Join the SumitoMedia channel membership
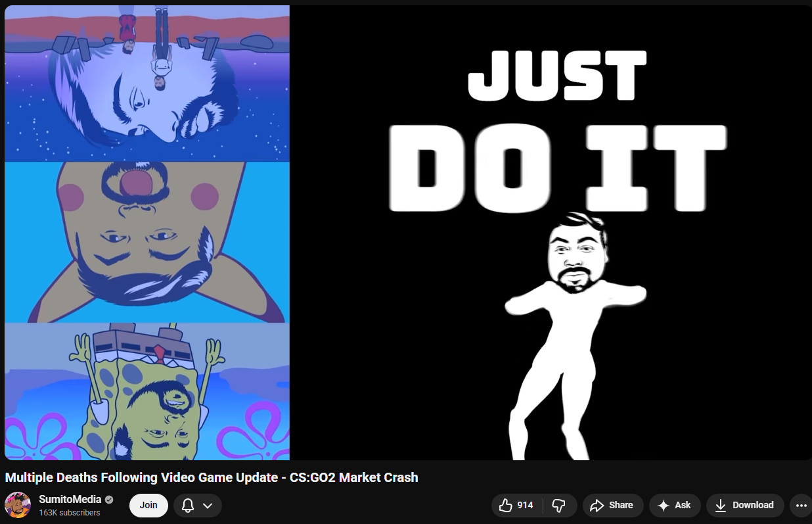Viewport: 812px width, 524px height. (x=148, y=505)
